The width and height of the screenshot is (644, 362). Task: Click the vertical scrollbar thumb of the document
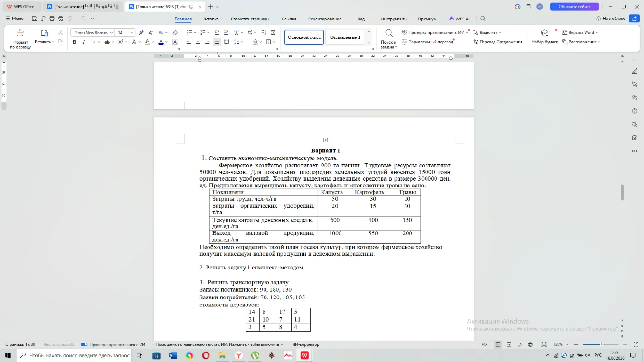(622, 192)
